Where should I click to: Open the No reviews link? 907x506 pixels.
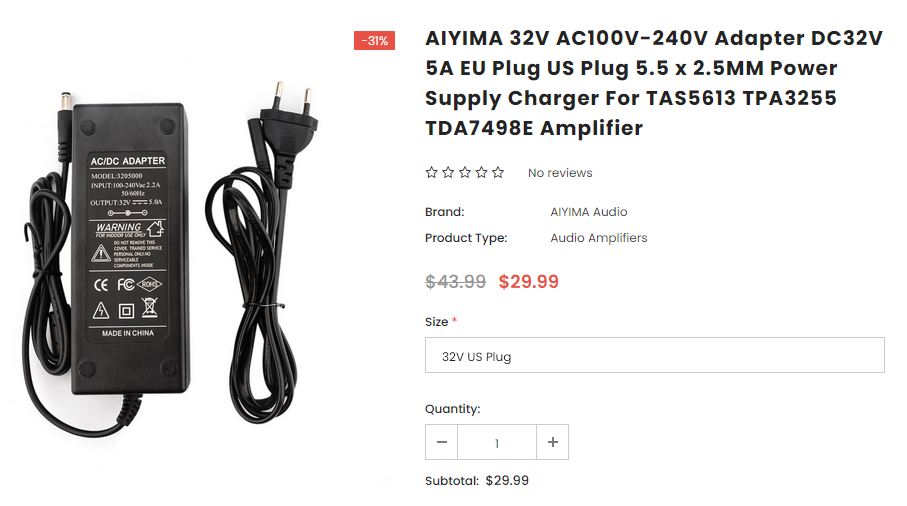pyautogui.click(x=560, y=173)
